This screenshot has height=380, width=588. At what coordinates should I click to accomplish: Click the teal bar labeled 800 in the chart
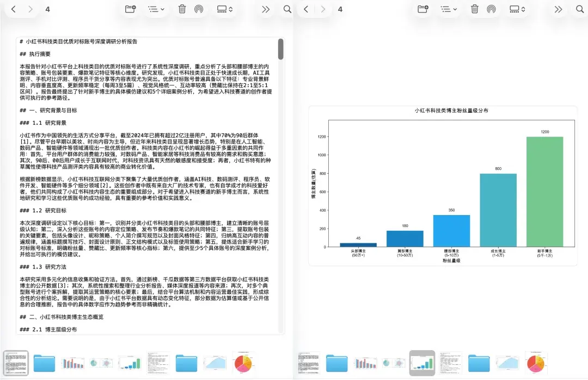pos(498,210)
